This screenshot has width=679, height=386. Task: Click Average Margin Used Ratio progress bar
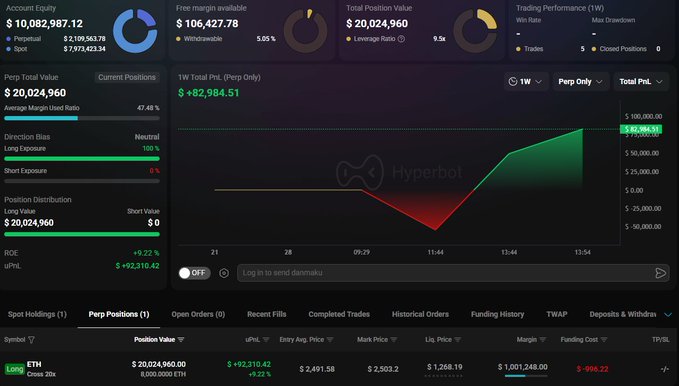82,118
